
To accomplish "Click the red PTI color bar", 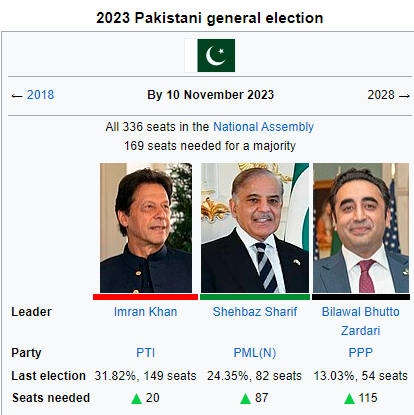I will pos(145,297).
